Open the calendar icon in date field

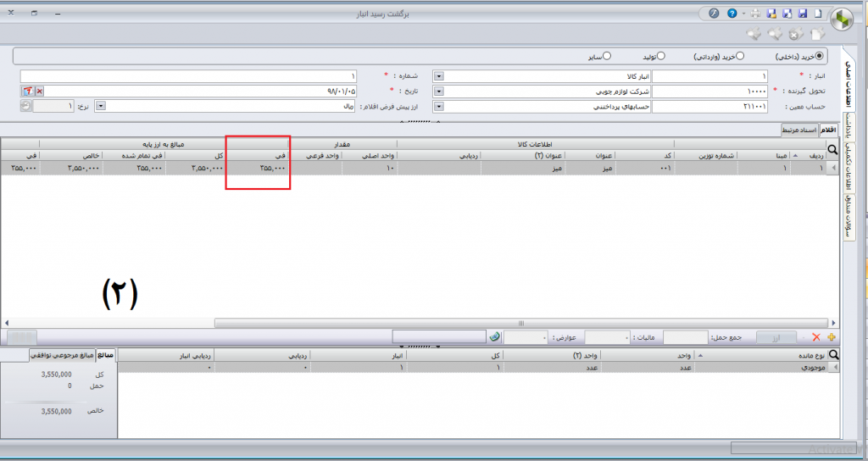tap(28, 92)
